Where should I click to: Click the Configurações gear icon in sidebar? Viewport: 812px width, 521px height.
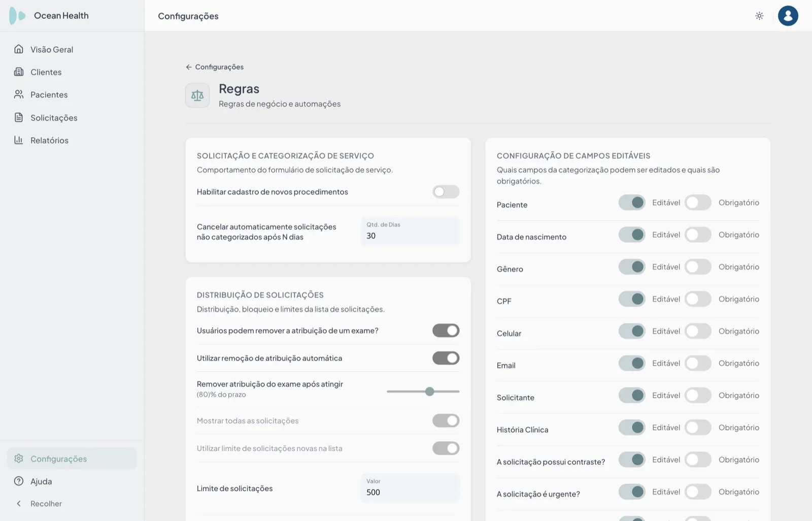point(19,459)
